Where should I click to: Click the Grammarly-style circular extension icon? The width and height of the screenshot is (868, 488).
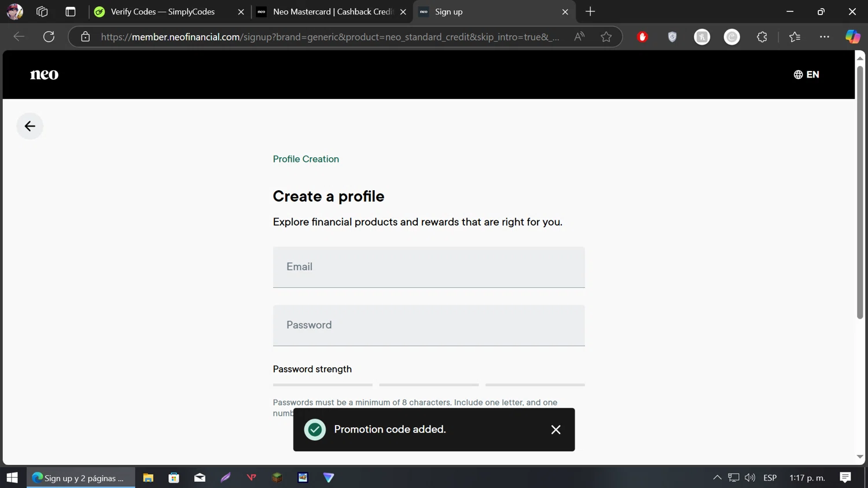(732, 37)
